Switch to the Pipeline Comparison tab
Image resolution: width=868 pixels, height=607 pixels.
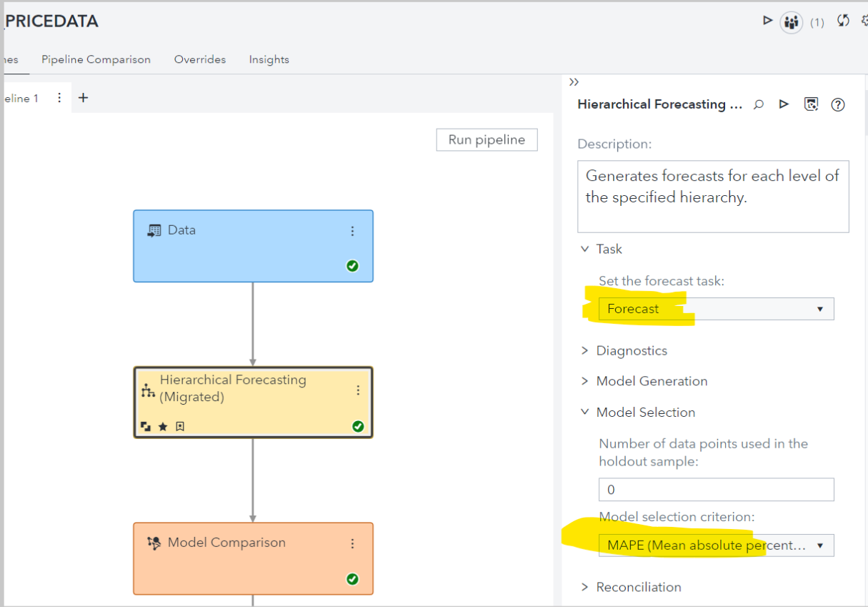tap(96, 59)
